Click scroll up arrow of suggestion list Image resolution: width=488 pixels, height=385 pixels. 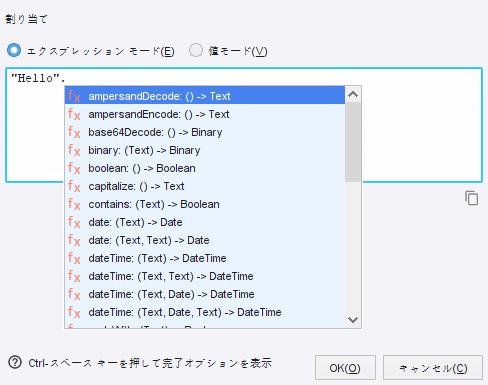pyautogui.click(x=353, y=95)
